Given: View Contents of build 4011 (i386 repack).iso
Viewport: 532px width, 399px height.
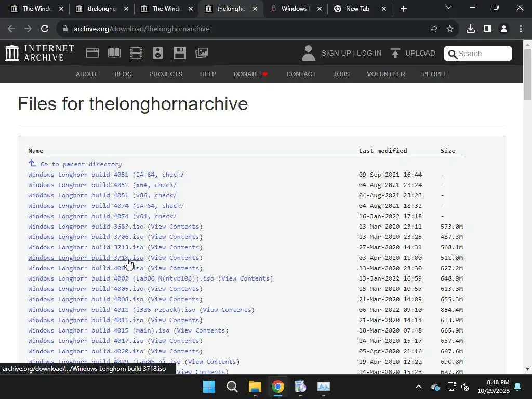Looking at the screenshot, I should (227, 310).
